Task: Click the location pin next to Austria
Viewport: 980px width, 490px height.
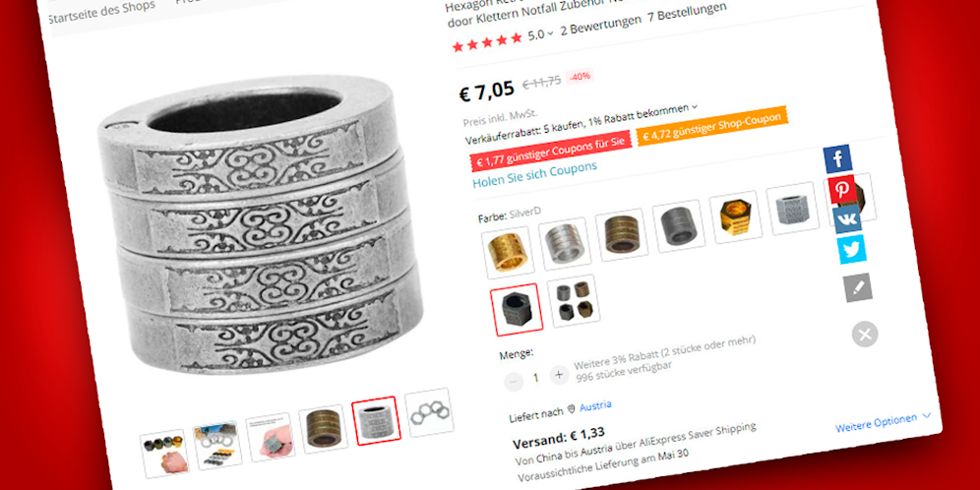Action: (x=571, y=409)
